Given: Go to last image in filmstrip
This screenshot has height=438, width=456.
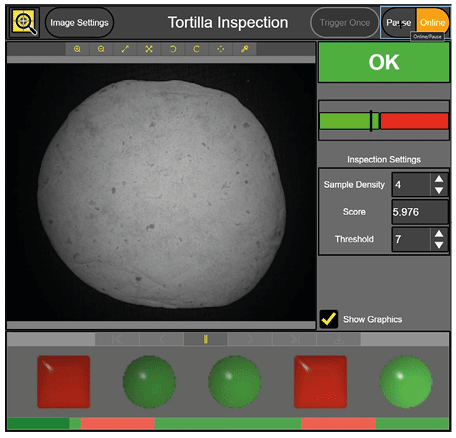Looking at the screenshot, I should coord(294,339).
